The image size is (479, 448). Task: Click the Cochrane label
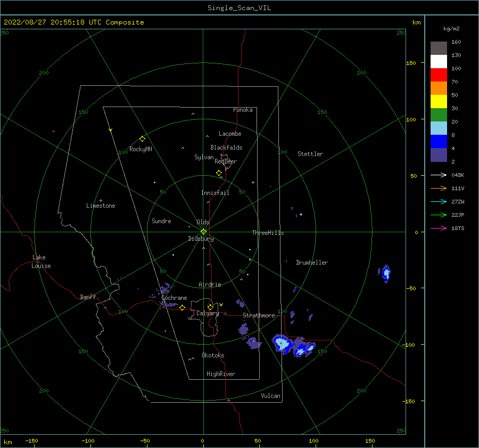(x=174, y=298)
